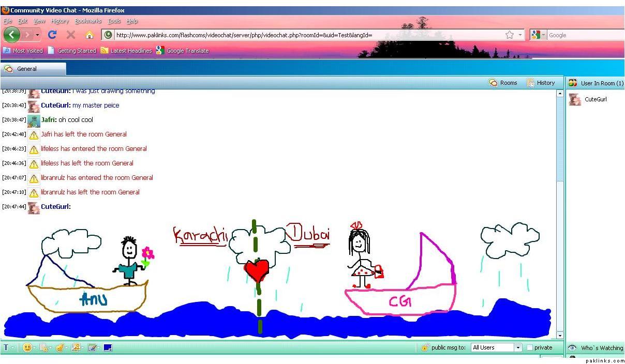Screen dimensions: 625x364
Task: Open the Bookmarks menu
Action: pyautogui.click(x=88, y=21)
